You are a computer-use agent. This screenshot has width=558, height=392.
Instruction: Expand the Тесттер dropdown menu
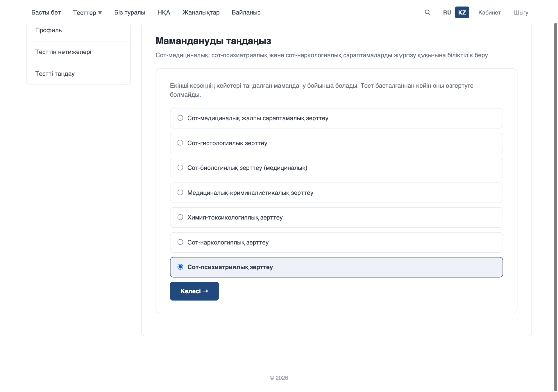pos(87,12)
